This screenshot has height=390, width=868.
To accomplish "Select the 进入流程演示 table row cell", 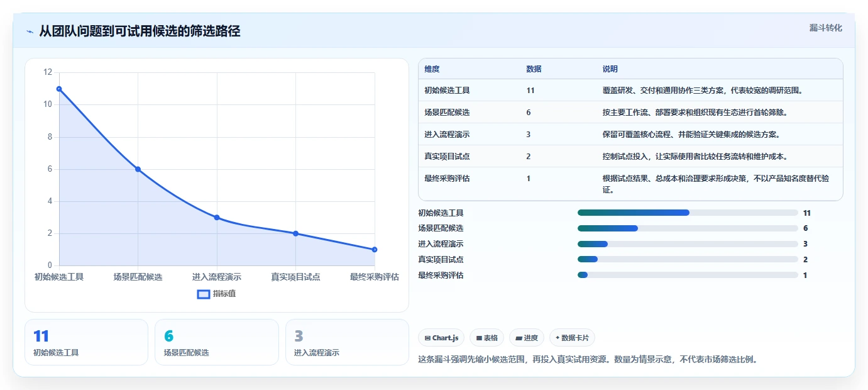I will click(447, 134).
